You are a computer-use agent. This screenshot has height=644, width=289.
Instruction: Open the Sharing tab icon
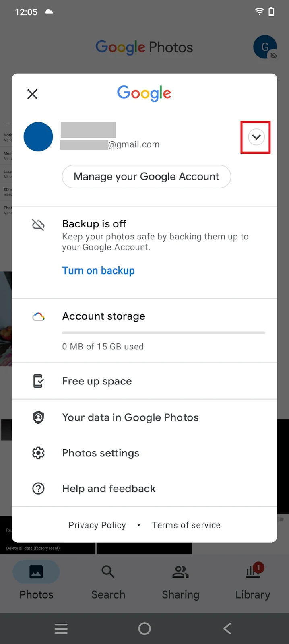click(180, 572)
